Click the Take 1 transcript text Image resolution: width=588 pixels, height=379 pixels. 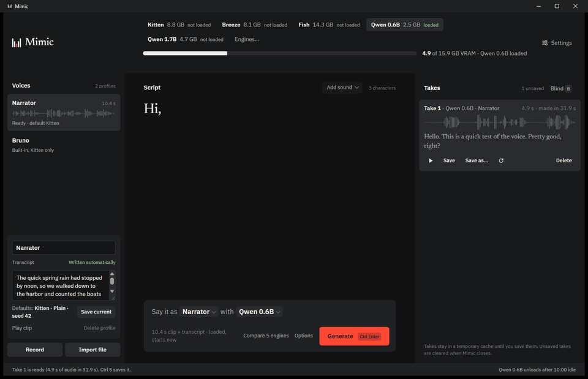[492, 141]
